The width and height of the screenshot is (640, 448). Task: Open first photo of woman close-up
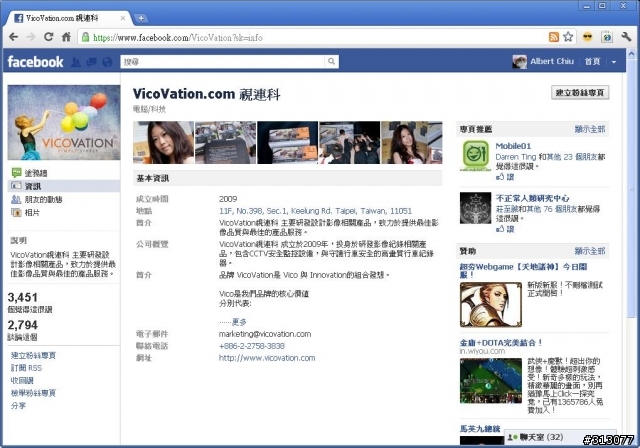(163, 142)
